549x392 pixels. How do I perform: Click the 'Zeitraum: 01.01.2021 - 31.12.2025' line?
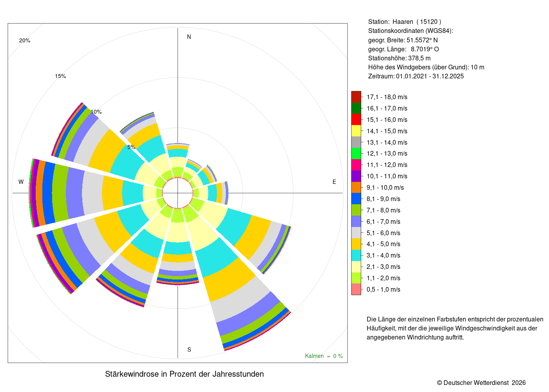coord(416,76)
